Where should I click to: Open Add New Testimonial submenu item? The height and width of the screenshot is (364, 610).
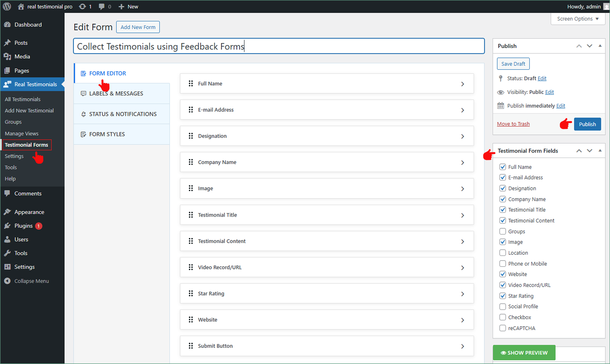pos(29,110)
